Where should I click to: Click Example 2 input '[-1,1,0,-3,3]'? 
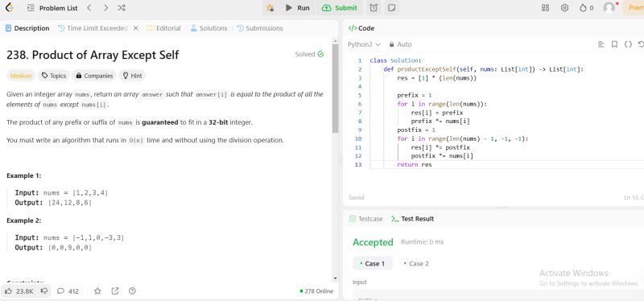click(x=98, y=237)
